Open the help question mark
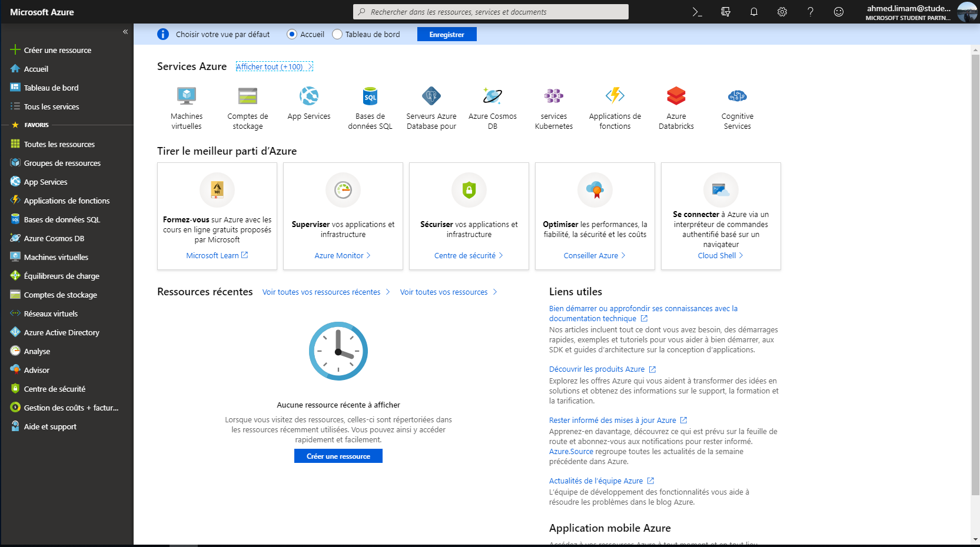Image resolution: width=980 pixels, height=547 pixels. (x=810, y=12)
